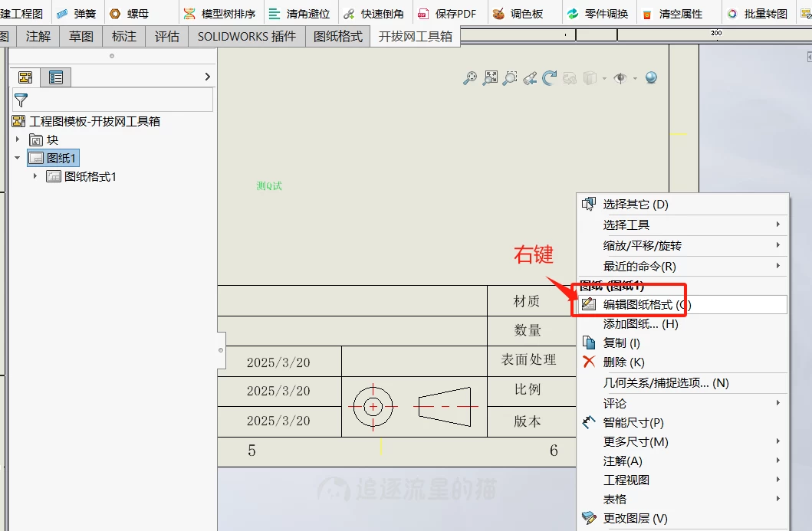Run the 快速倒角 tool

pos(373,12)
